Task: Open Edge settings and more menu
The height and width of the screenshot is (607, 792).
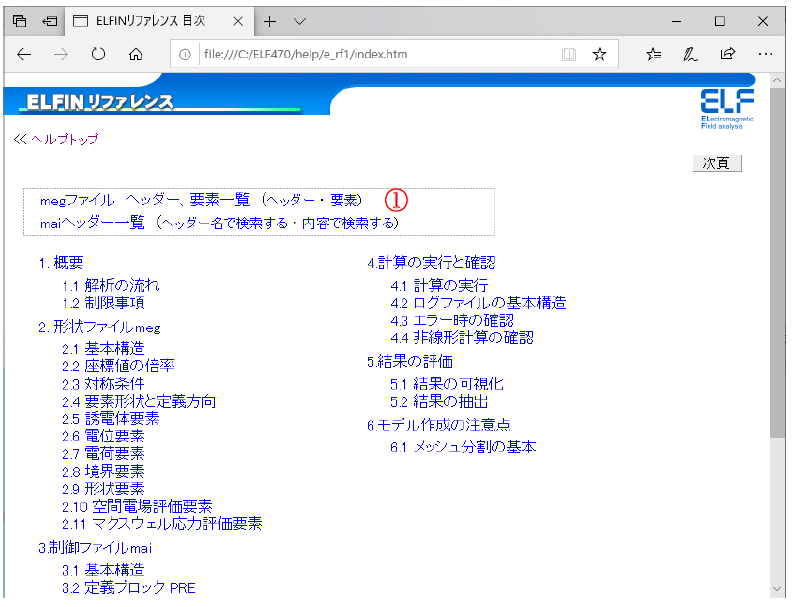Action: click(x=765, y=54)
